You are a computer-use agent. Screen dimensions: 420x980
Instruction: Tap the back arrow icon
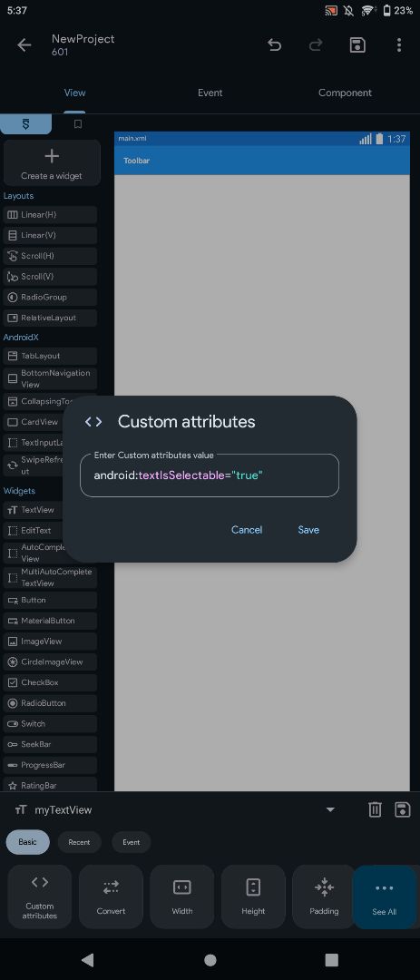[24, 45]
